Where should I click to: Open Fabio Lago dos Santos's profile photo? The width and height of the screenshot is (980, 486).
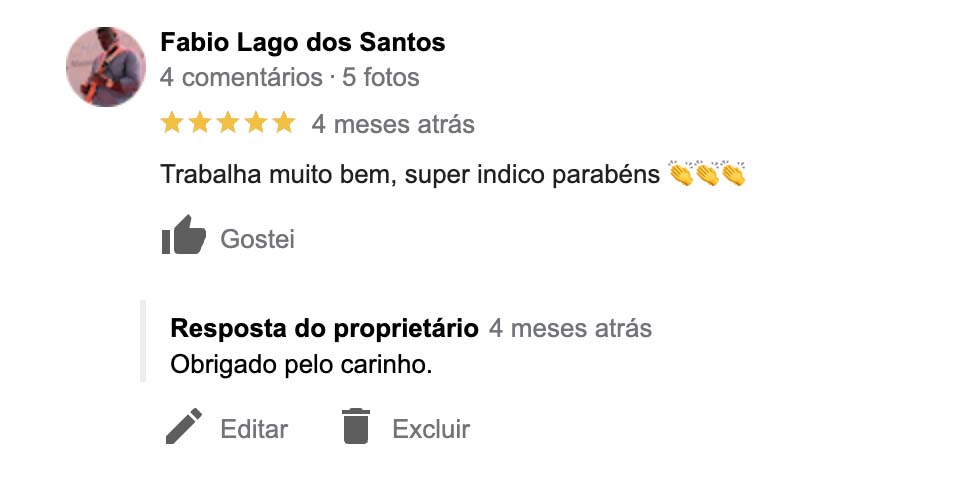click(105, 66)
